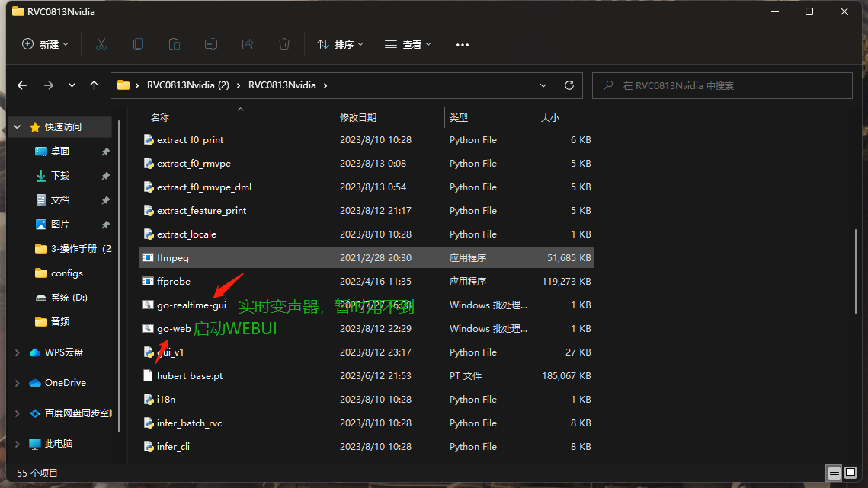Click the Copy icon in toolbar
868x488 pixels.
(x=138, y=44)
